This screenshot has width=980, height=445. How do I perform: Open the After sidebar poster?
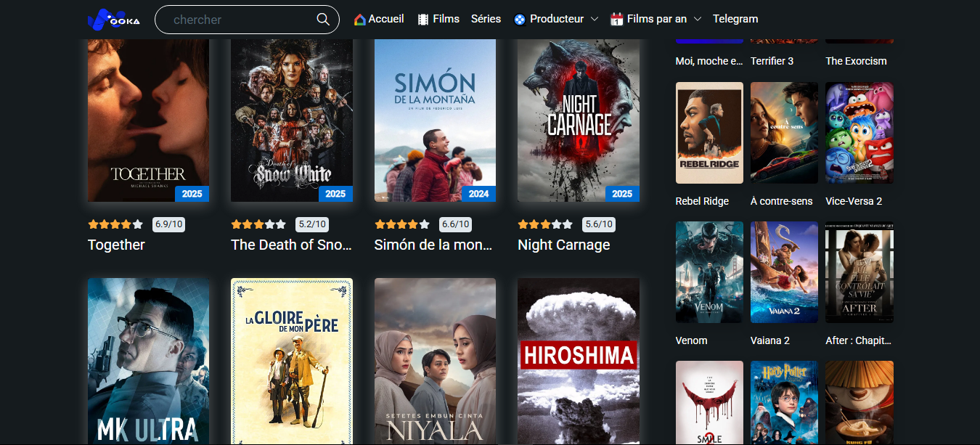tap(859, 272)
